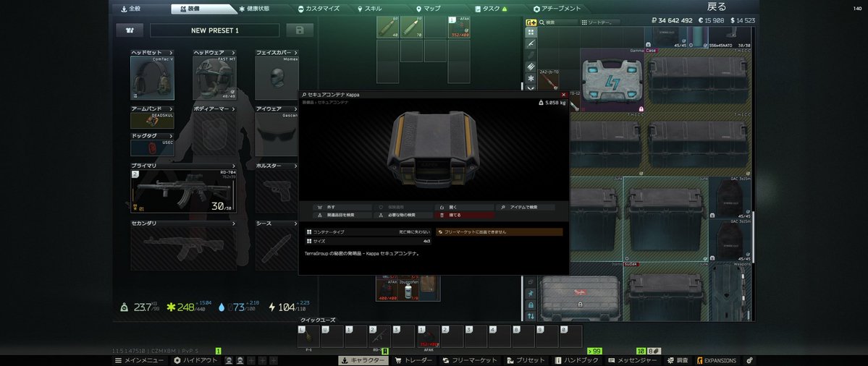Expand the フェイスカバー slot arrow

point(295,53)
